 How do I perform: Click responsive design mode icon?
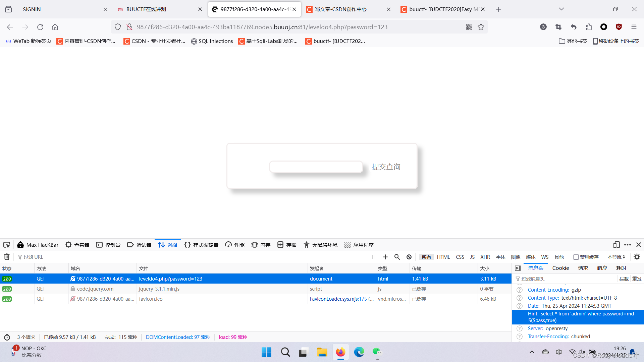(x=616, y=245)
